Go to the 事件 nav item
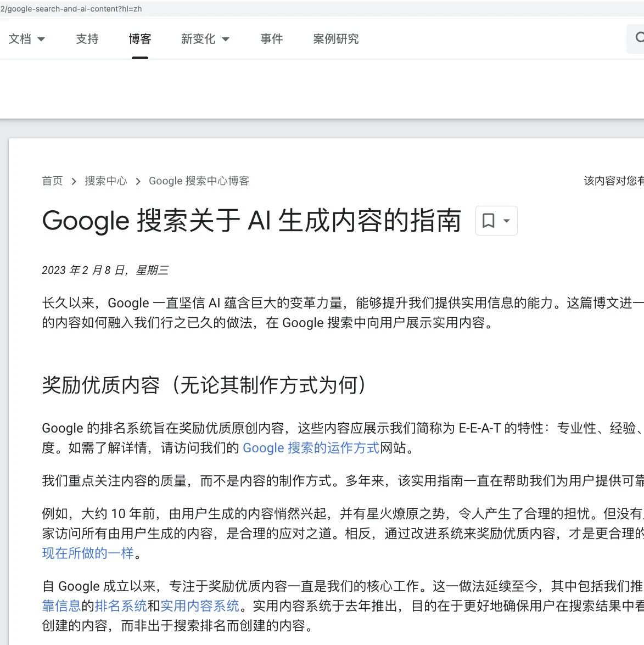The image size is (644, 645). (x=272, y=39)
